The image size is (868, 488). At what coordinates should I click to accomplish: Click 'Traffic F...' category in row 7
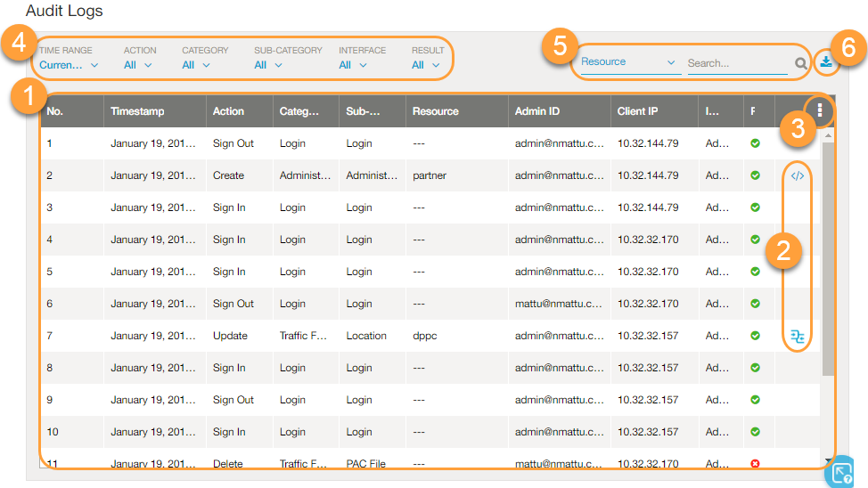(303, 336)
